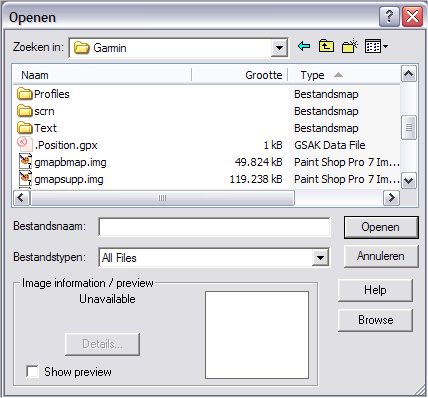Enable the Show preview checkbox

click(32, 371)
